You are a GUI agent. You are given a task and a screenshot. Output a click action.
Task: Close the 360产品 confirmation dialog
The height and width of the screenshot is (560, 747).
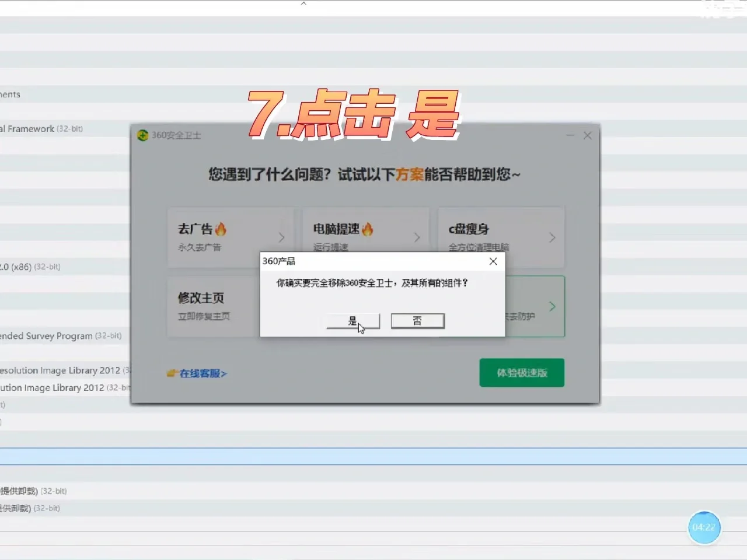coord(493,261)
